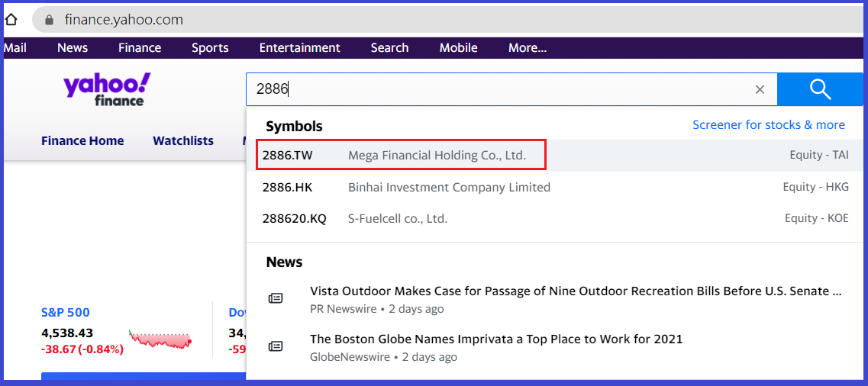
Task: Open News in the top bar
Action: pyautogui.click(x=73, y=48)
